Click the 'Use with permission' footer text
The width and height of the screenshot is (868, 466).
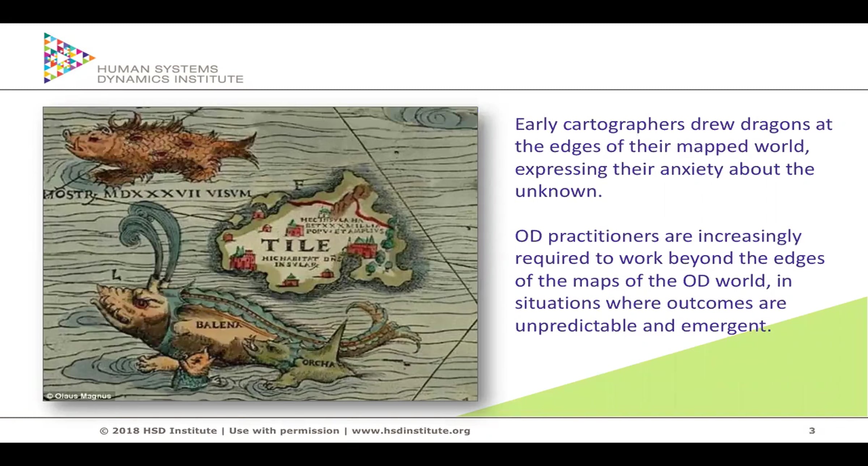(x=284, y=431)
